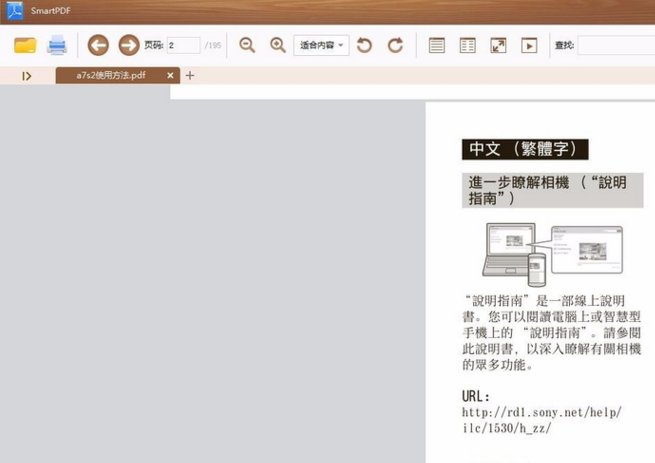Close the a7s2使用方法.pdf tab
The image size is (655, 463).
tap(170, 76)
